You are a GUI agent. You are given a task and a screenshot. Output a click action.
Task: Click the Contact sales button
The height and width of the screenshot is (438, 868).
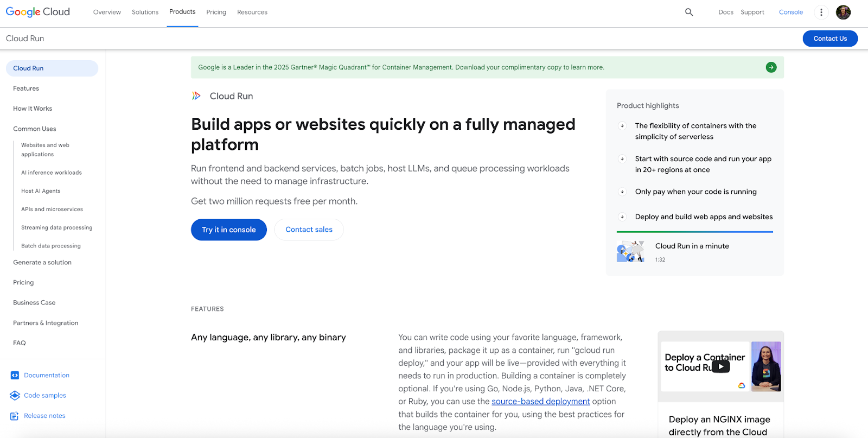309,230
